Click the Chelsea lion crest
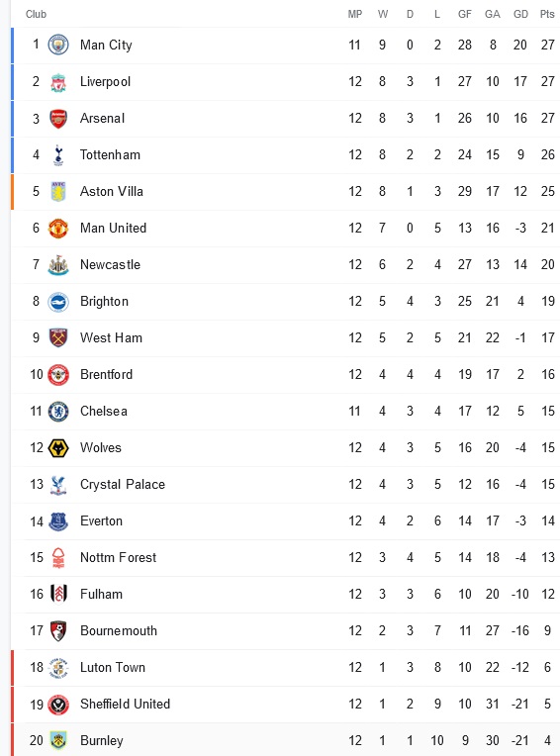Screen dimensions: 560x756 pyautogui.click(x=58, y=412)
